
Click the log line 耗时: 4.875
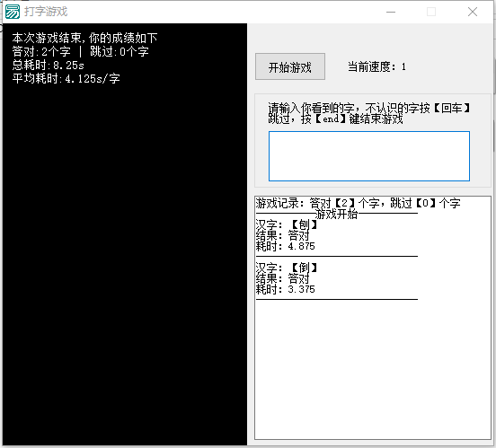coord(286,246)
